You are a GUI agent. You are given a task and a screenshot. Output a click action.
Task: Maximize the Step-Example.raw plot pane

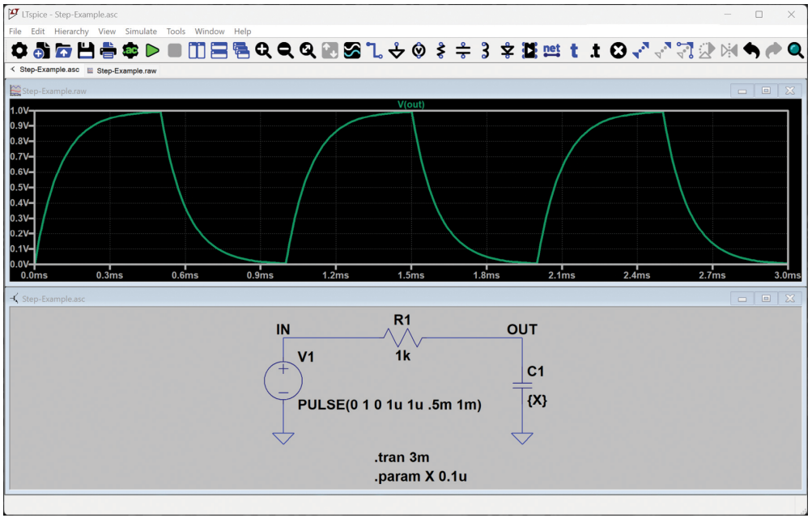(x=766, y=91)
